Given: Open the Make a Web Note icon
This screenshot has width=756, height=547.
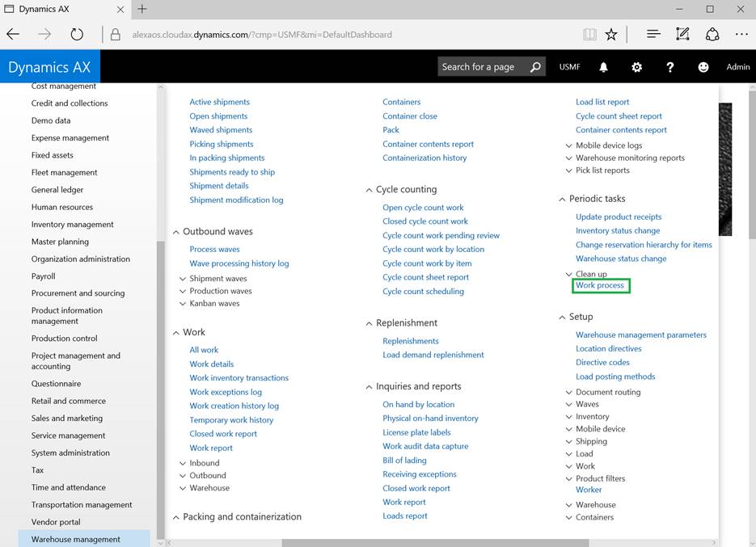Looking at the screenshot, I should pos(682,34).
